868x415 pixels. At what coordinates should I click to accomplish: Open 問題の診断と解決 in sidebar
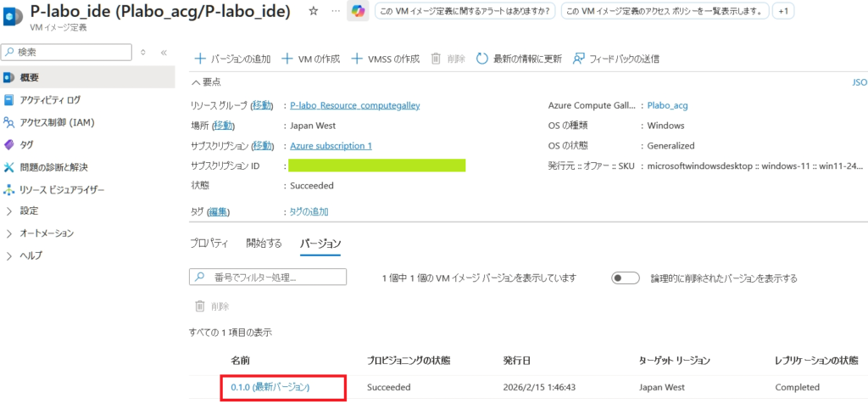(x=53, y=167)
